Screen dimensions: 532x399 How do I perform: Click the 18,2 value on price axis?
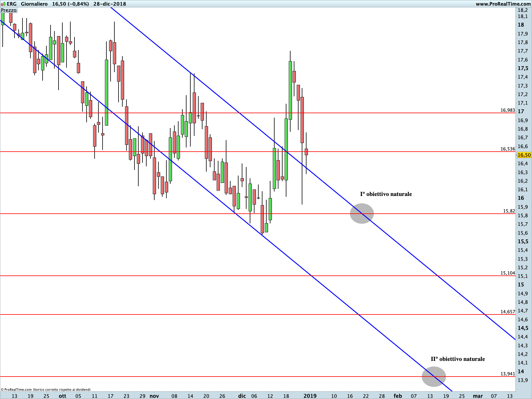tap(523, 10)
